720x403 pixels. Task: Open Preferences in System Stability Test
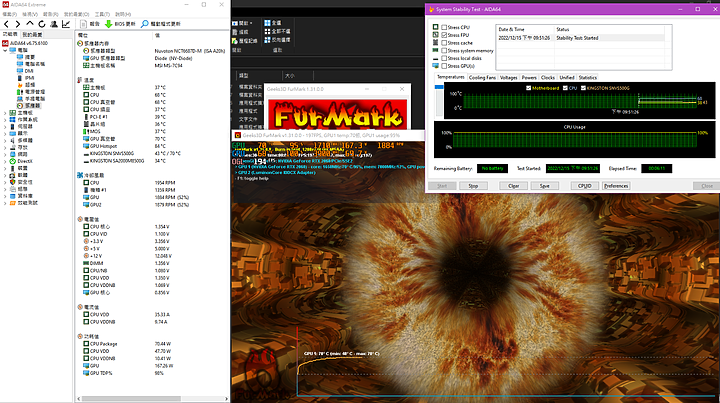(x=616, y=186)
